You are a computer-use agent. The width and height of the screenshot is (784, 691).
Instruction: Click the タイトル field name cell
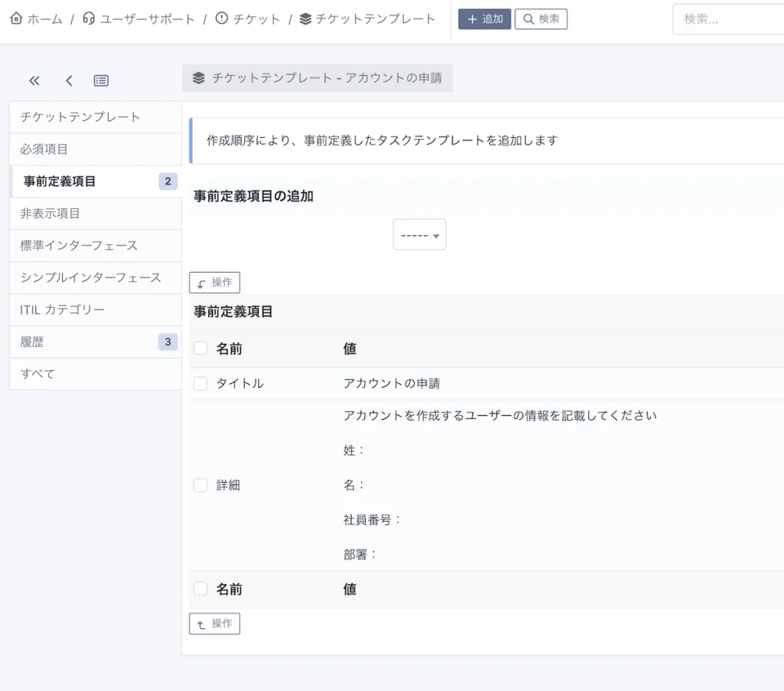pyautogui.click(x=240, y=384)
